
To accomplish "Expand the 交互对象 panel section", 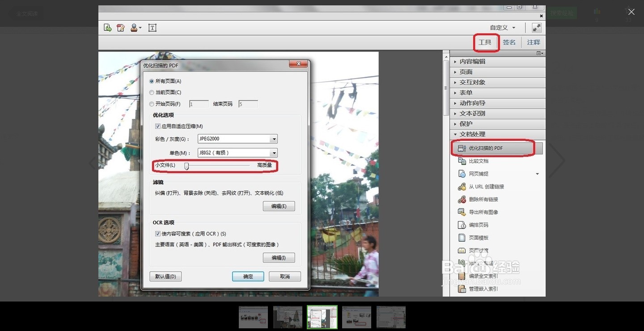I will click(497, 82).
